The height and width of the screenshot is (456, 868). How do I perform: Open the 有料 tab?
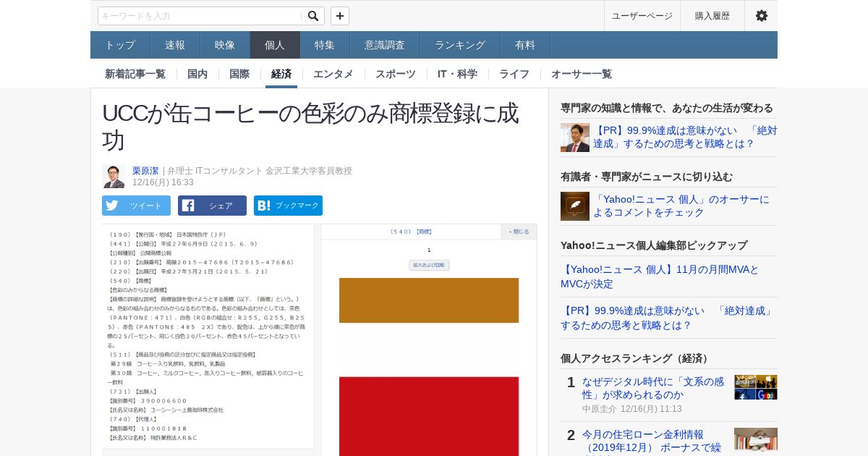pos(525,45)
